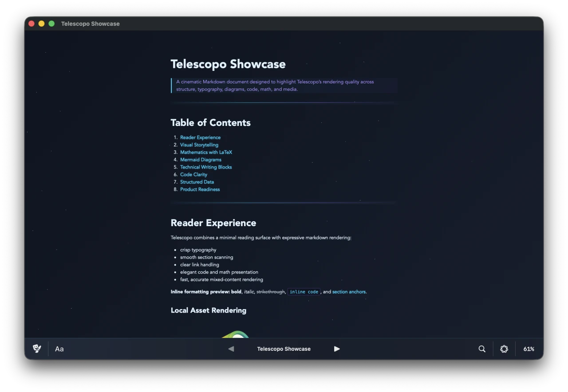Open the Aa typography settings
Image resolution: width=568 pixels, height=392 pixels.
coord(59,349)
